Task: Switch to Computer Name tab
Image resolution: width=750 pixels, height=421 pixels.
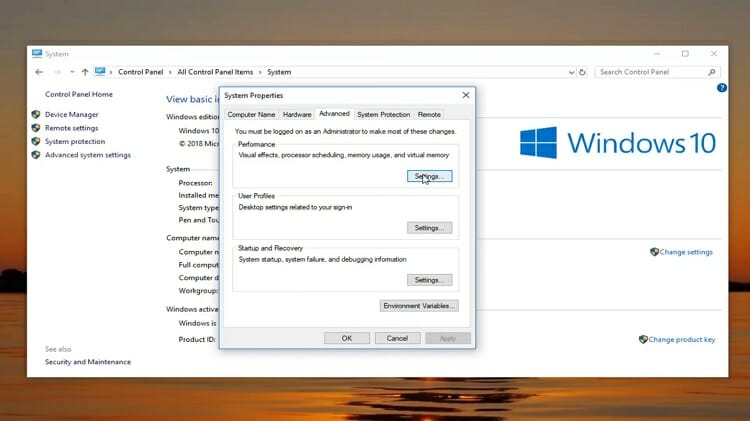Action: click(x=251, y=114)
